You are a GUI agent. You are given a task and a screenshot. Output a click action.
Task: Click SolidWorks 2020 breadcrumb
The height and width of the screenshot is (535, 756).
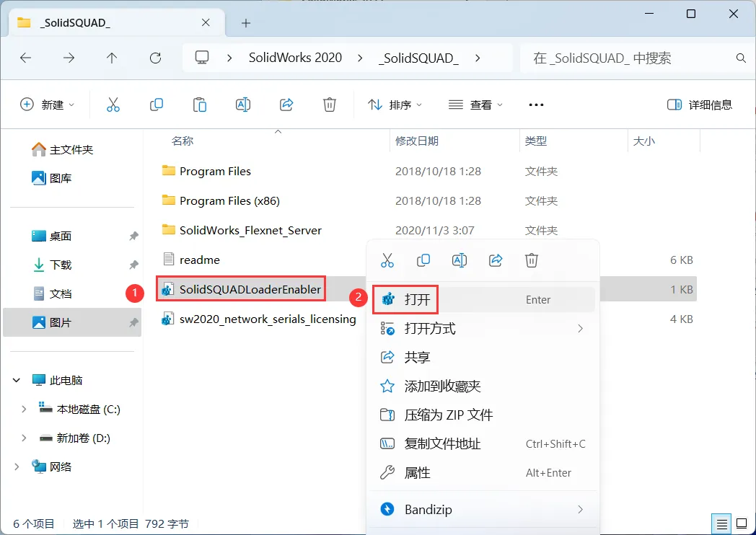pyautogui.click(x=295, y=58)
